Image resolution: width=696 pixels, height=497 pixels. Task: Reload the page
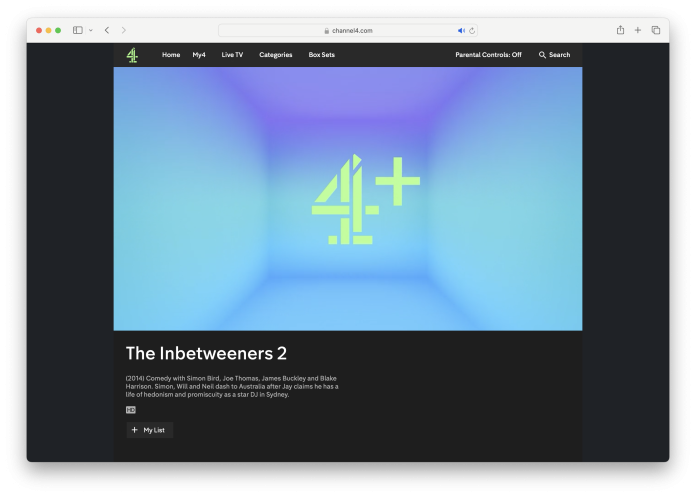coord(472,31)
